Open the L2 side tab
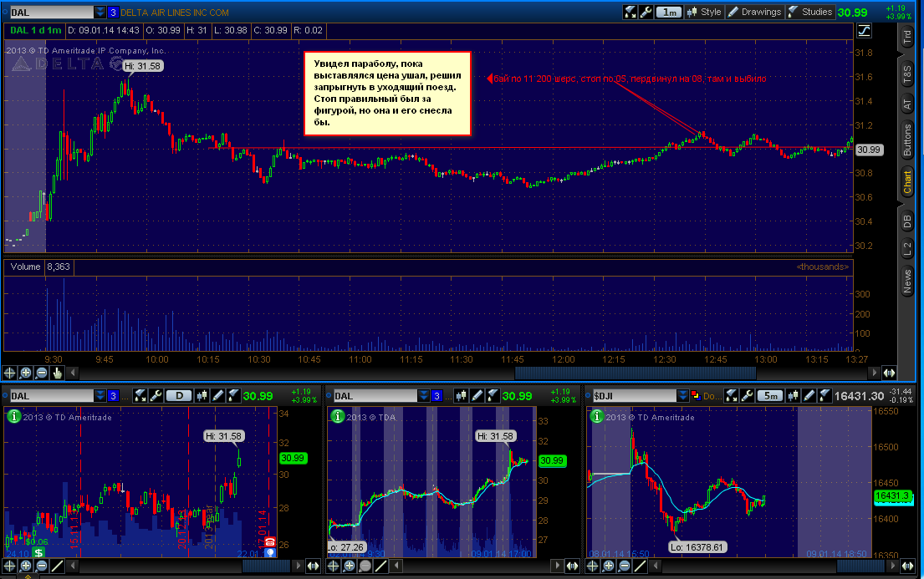This screenshot has height=579, width=924. click(907, 250)
